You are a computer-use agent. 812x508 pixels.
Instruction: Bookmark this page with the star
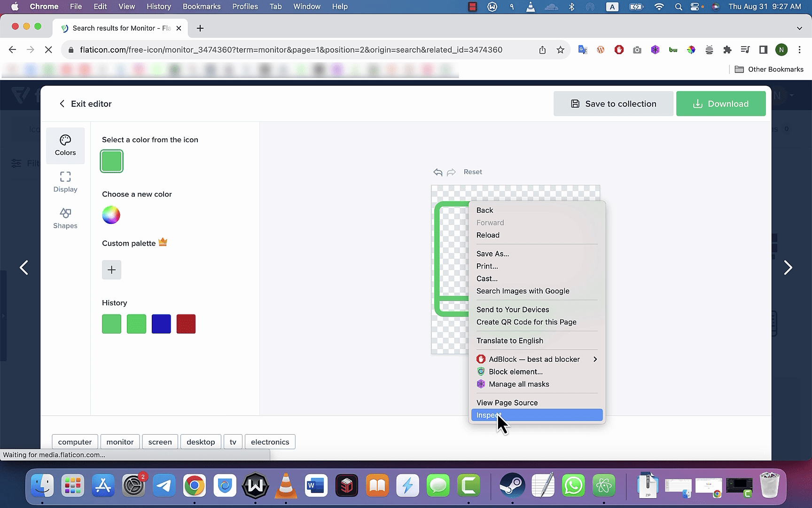point(560,50)
